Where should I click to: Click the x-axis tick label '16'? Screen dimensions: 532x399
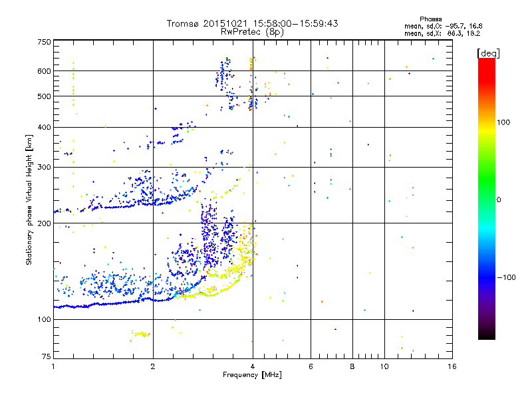452,366
